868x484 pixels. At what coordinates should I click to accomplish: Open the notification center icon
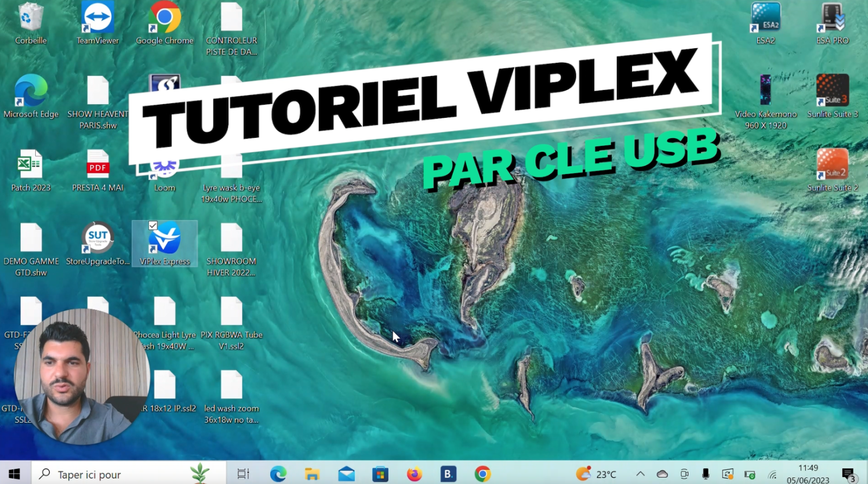848,474
